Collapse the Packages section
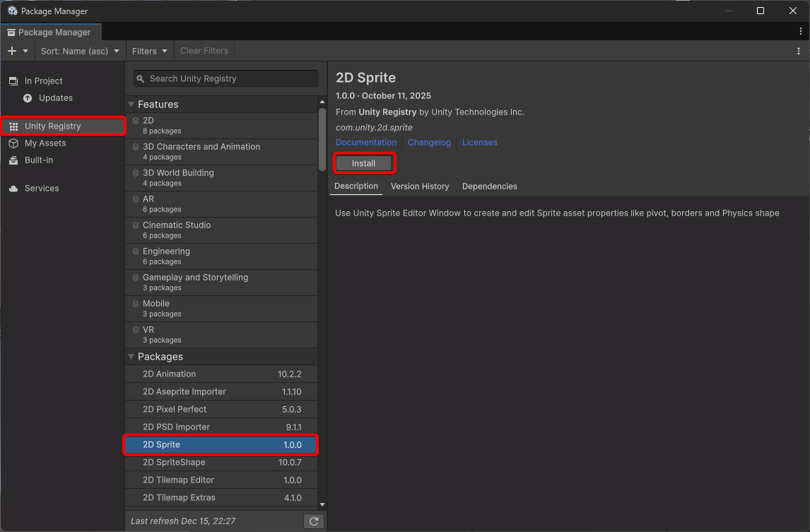Image resolution: width=810 pixels, height=532 pixels. (131, 357)
